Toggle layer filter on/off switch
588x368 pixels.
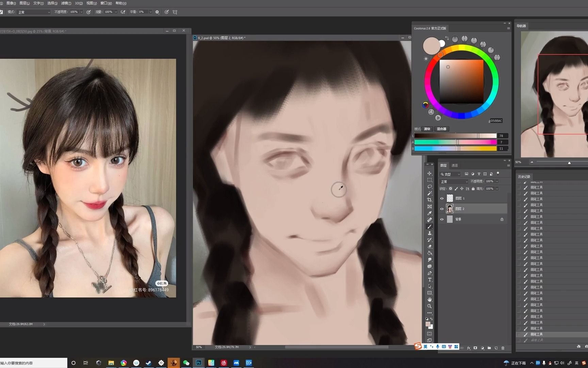click(x=498, y=173)
